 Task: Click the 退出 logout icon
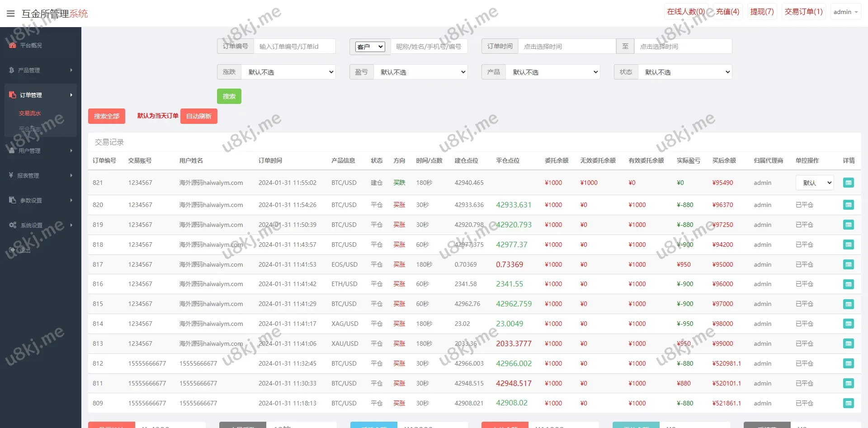point(12,250)
